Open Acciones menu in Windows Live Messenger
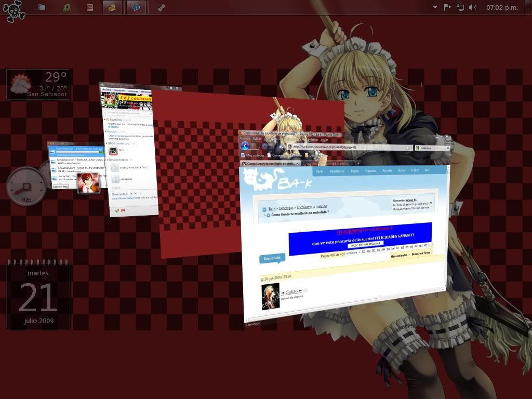 click(133, 91)
